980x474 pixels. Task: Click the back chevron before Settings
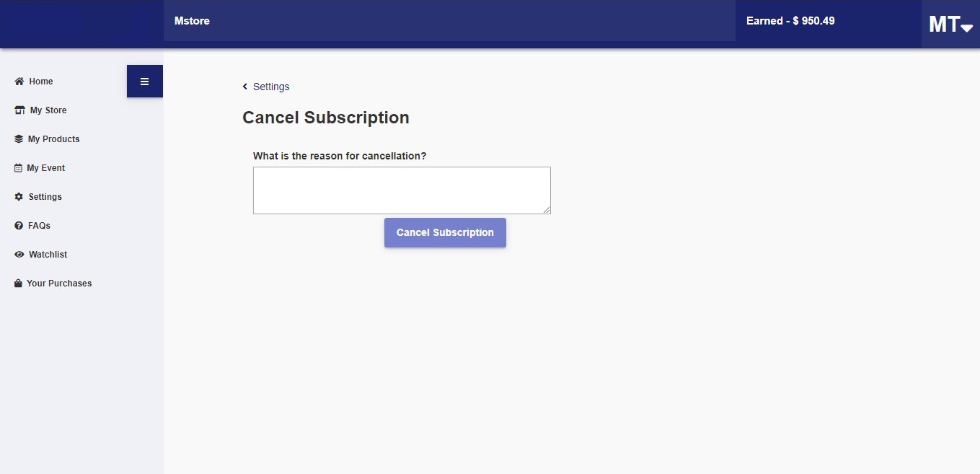point(245,87)
